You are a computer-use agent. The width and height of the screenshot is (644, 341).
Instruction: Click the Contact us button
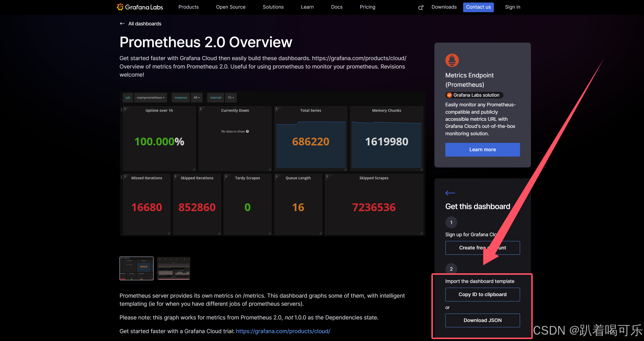click(478, 7)
